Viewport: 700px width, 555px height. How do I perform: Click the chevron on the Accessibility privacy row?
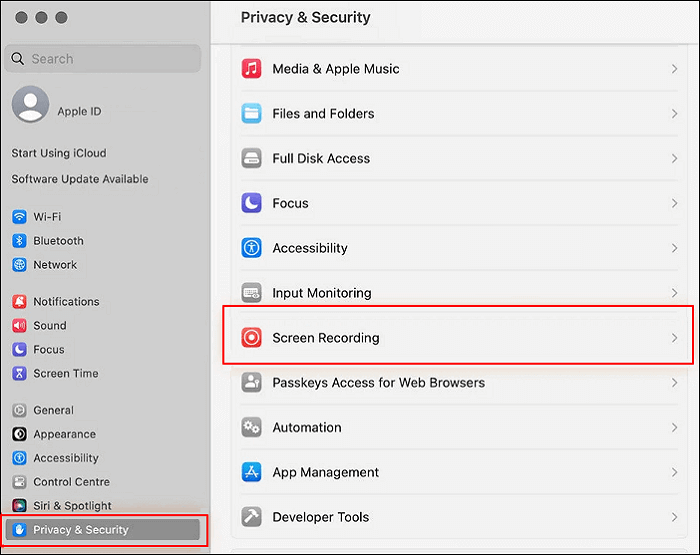(x=674, y=248)
